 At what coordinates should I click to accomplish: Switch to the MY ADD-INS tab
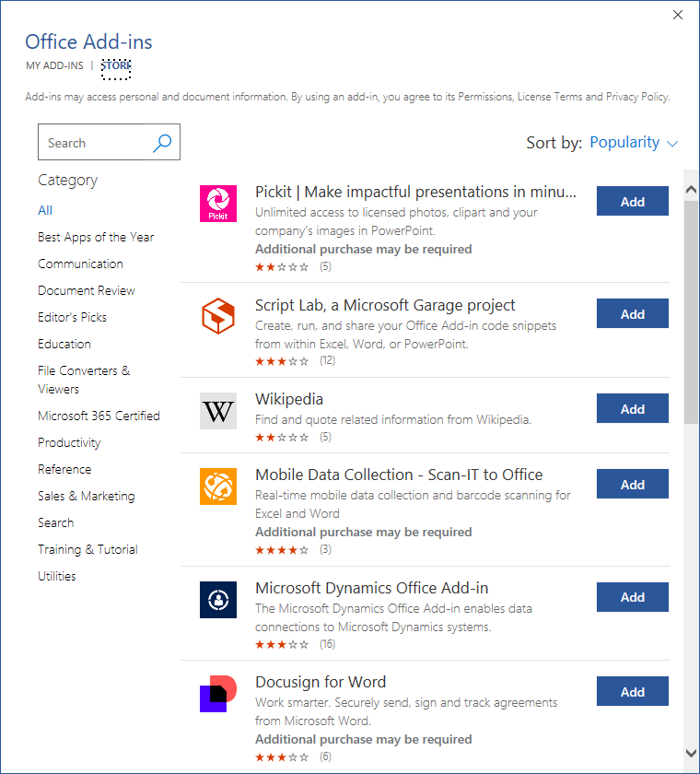[x=54, y=65]
